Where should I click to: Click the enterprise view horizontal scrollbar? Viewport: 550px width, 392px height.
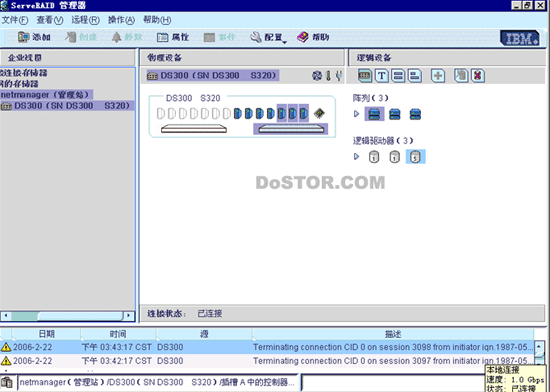[67, 316]
